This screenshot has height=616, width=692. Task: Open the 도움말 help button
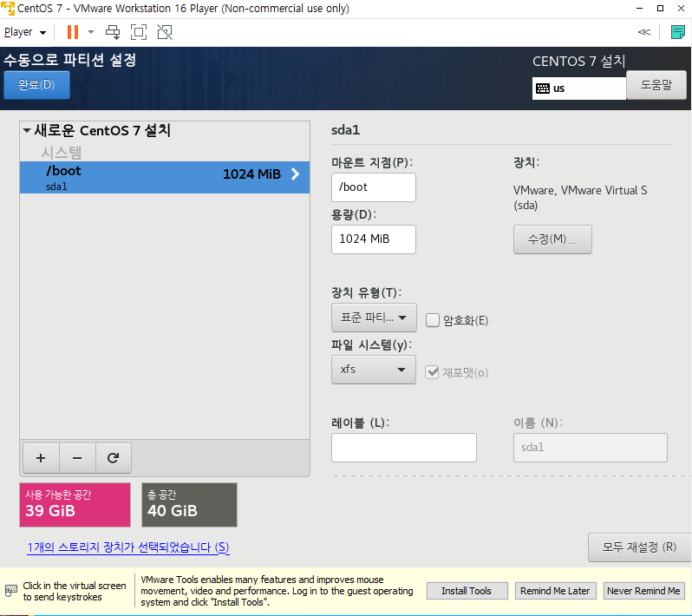coord(656,85)
